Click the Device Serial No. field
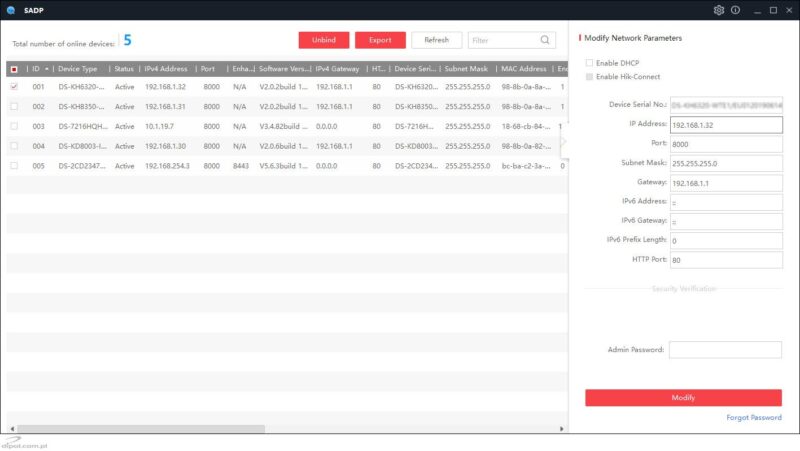The width and height of the screenshot is (800, 451). tap(726, 105)
